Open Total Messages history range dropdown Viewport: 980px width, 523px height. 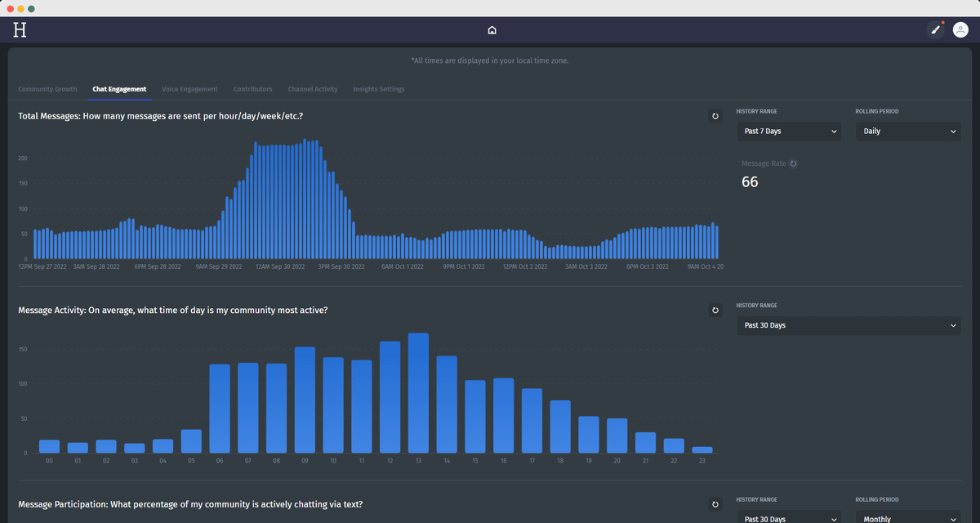(790, 131)
